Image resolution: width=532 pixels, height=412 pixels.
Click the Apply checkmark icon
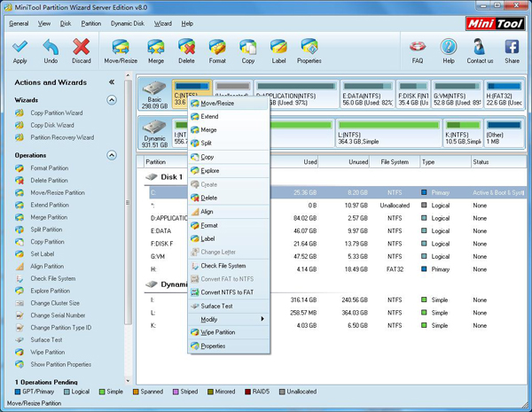click(20, 47)
